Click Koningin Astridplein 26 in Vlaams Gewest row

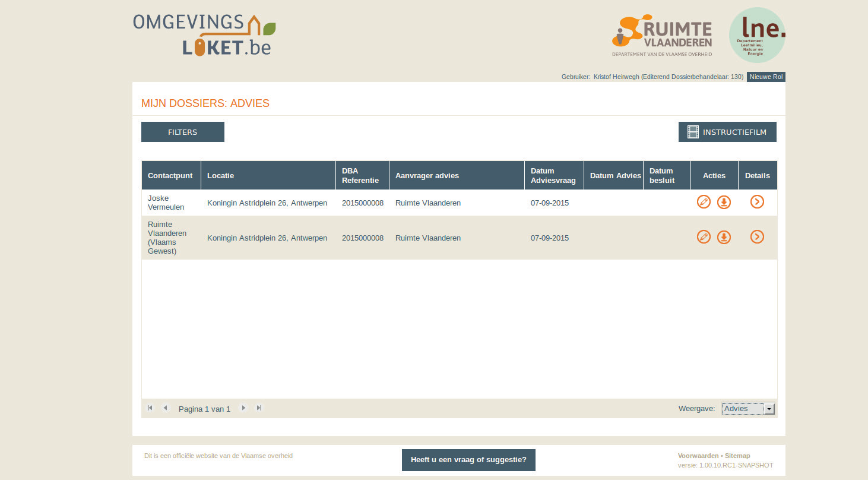click(267, 238)
